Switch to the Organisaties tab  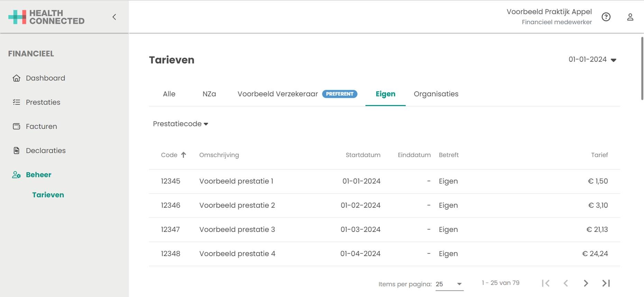click(x=436, y=94)
